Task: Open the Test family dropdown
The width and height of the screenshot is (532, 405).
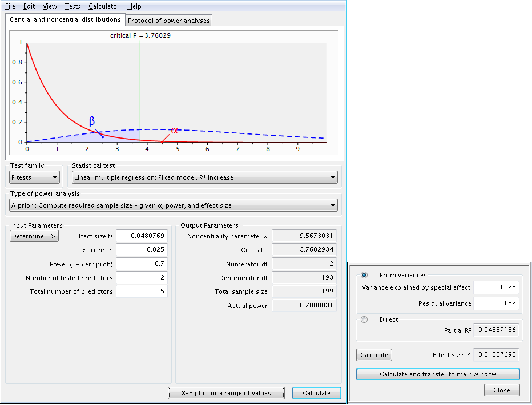Action: pyautogui.click(x=34, y=177)
